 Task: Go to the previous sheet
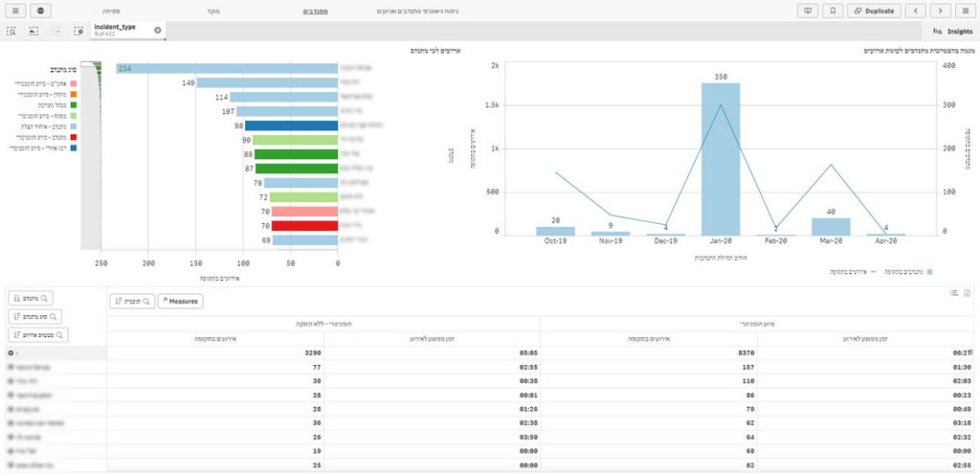pos(916,11)
